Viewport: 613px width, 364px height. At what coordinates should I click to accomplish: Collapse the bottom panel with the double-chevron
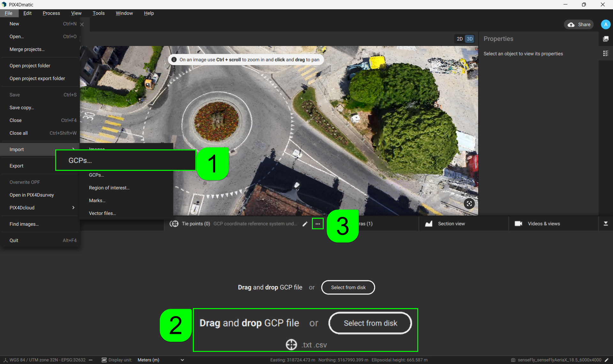click(x=606, y=224)
